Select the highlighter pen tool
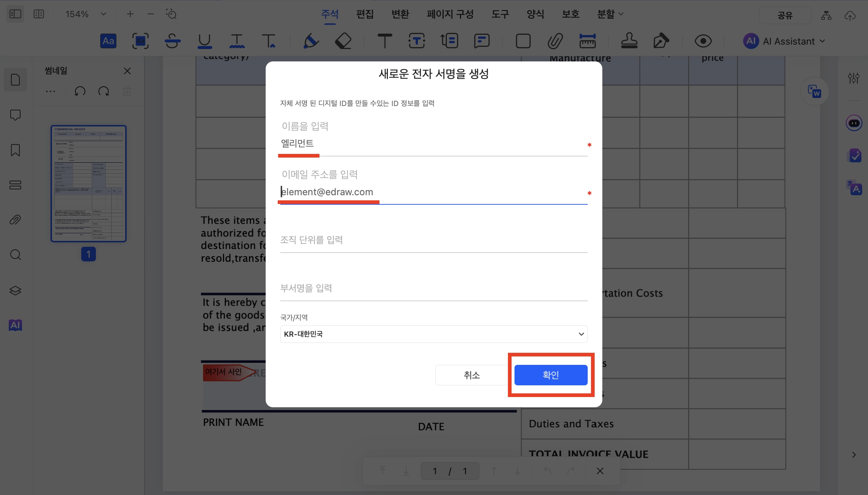Image resolution: width=868 pixels, height=495 pixels. [x=311, y=41]
